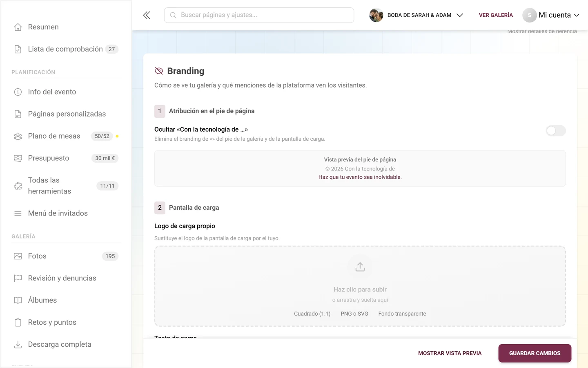
Task: Click the Retos y puntos clipboard icon
Action: pos(18,323)
